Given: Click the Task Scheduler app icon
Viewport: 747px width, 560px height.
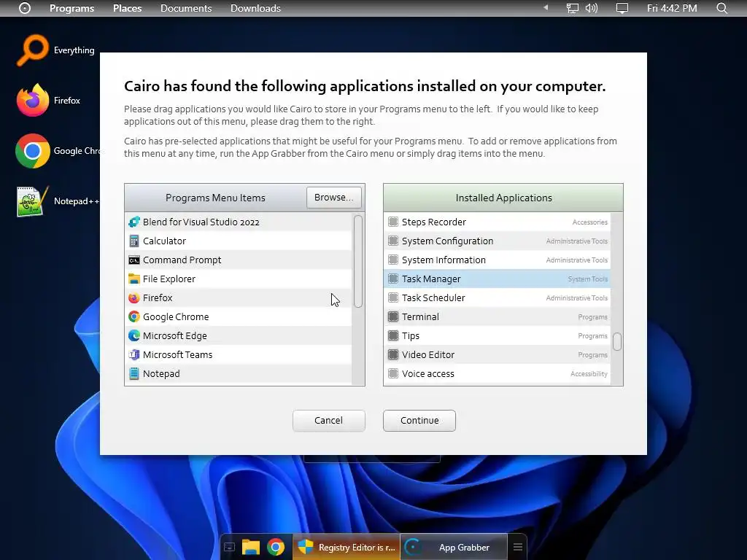Looking at the screenshot, I should tap(393, 298).
